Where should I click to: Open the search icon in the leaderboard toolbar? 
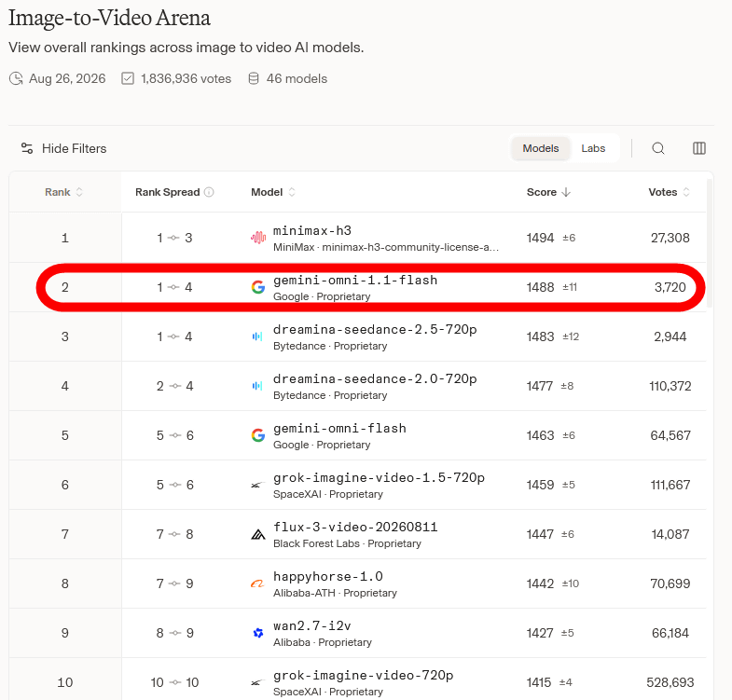(x=658, y=148)
